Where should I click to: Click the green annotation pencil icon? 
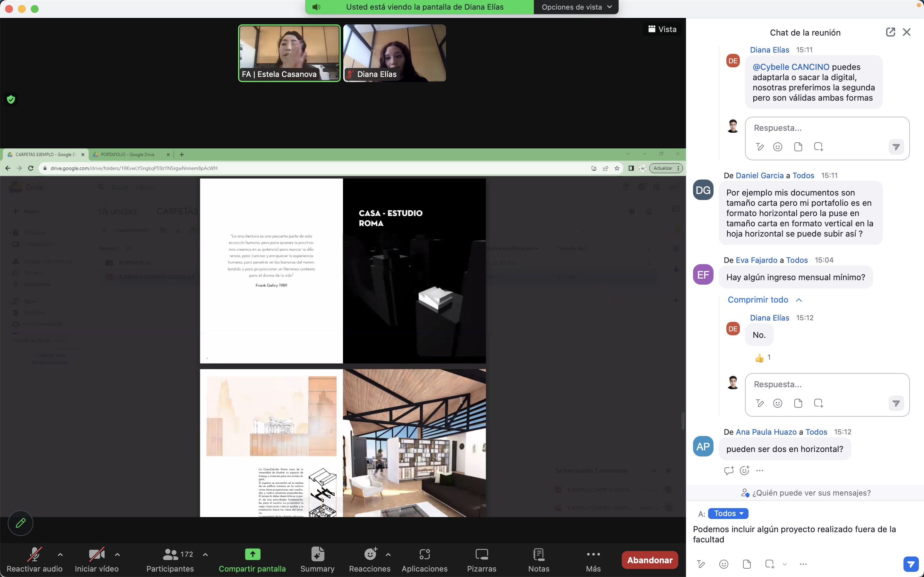[21, 523]
